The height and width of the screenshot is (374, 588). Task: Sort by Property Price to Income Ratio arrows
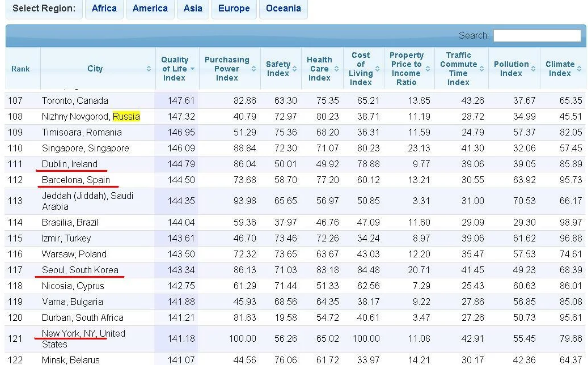428,69
